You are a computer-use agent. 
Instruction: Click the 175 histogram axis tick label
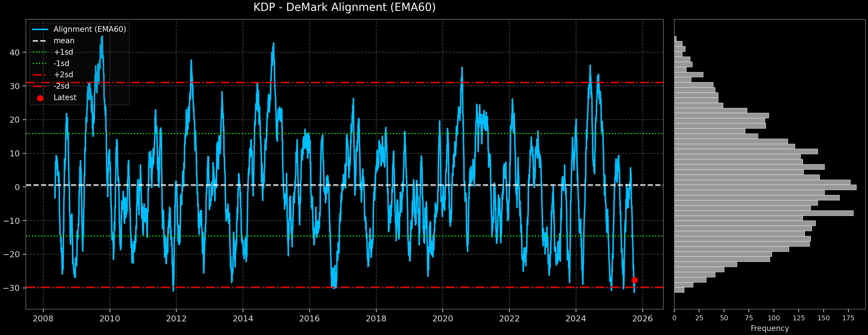point(848,318)
